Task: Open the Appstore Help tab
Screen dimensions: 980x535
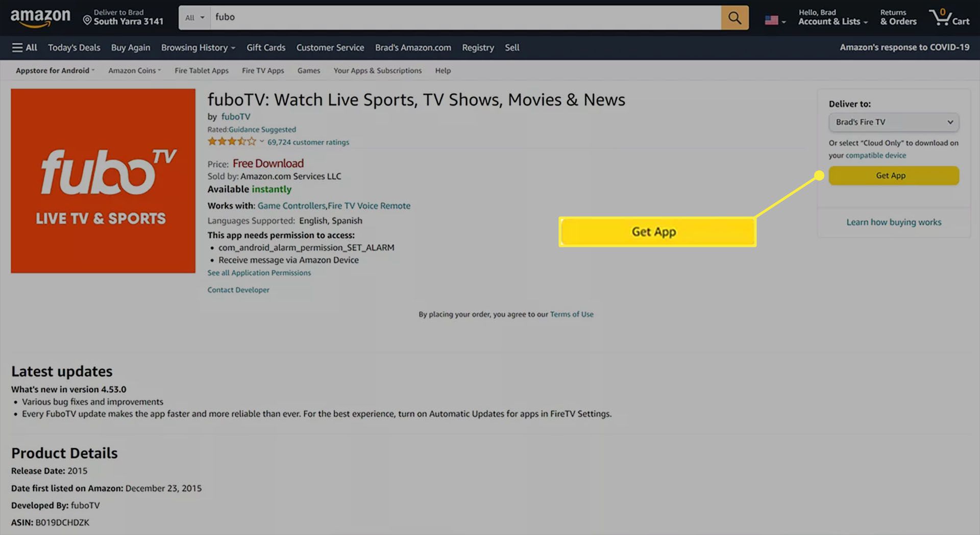Action: point(443,70)
